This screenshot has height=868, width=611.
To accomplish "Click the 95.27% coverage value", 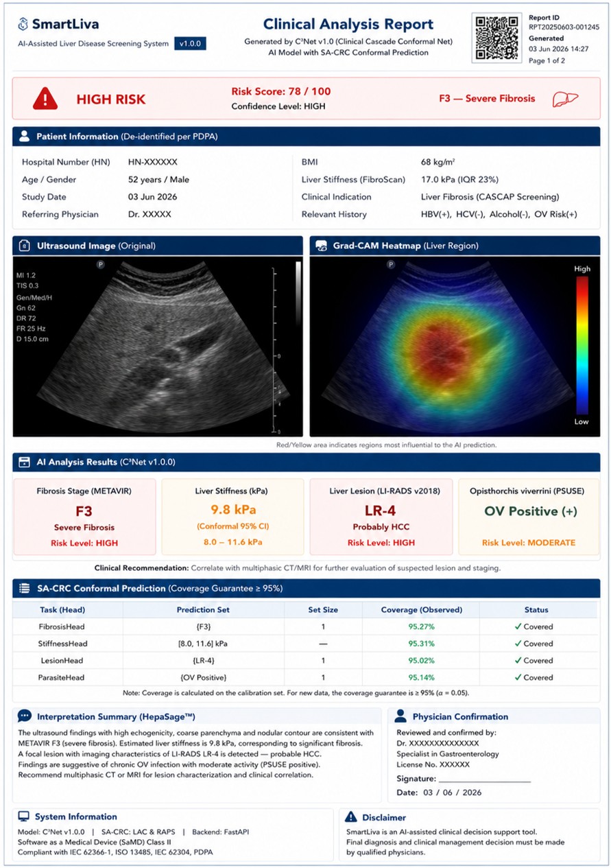I will (x=422, y=626).
